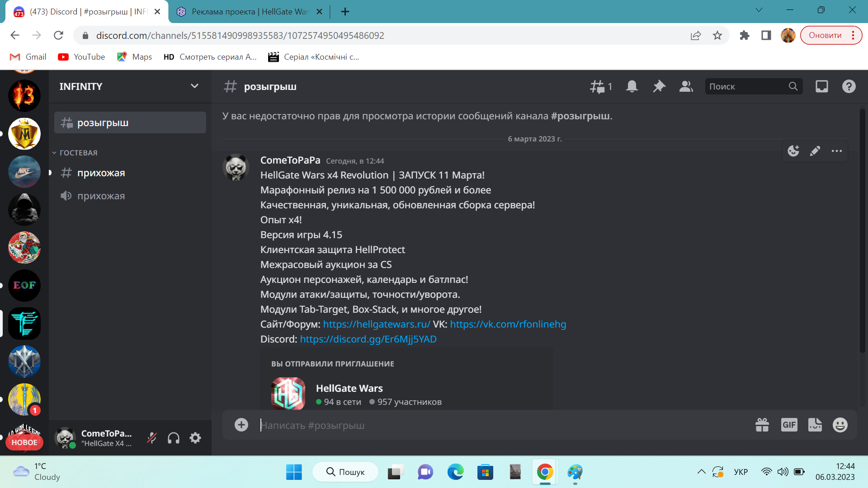The height and width of the screenshot is (488, 868).
Task: Expand the INFINITY server dropdown menu
Action: tap(194, 86)
